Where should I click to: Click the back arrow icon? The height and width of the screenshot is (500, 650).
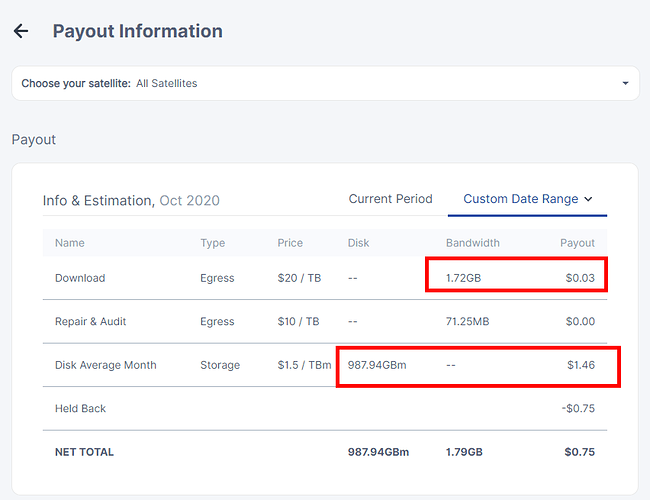pos(21,31)
